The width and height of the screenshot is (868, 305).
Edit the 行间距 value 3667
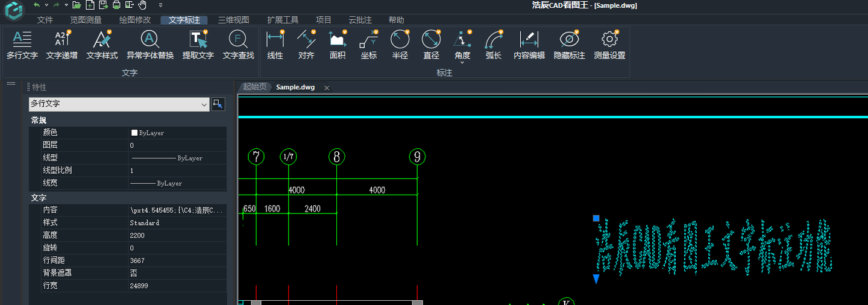tap(178, 261)
